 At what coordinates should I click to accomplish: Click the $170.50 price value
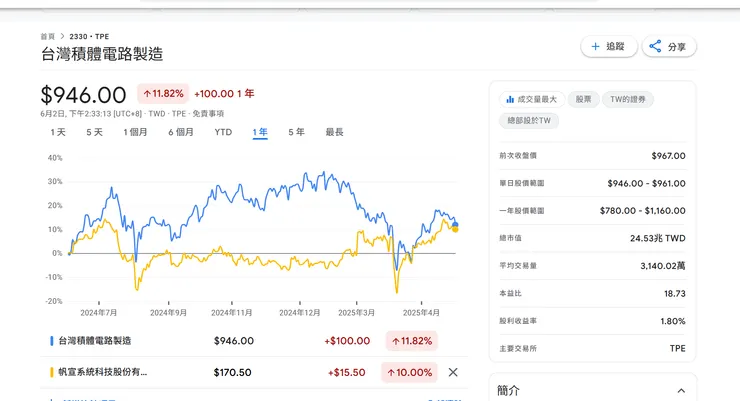click(232, 372)
